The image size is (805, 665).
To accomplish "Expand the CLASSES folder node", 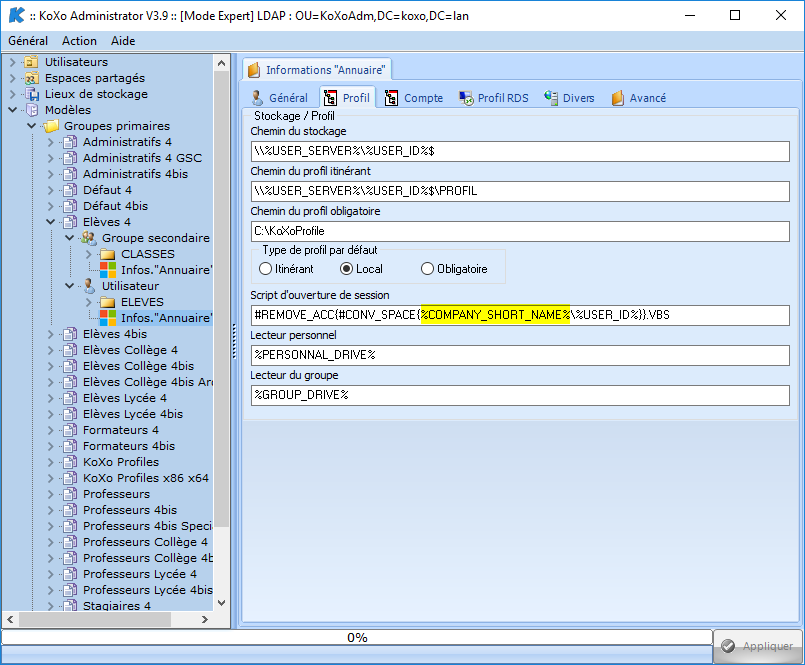I will pyautogui.click(x=89, y=254).
